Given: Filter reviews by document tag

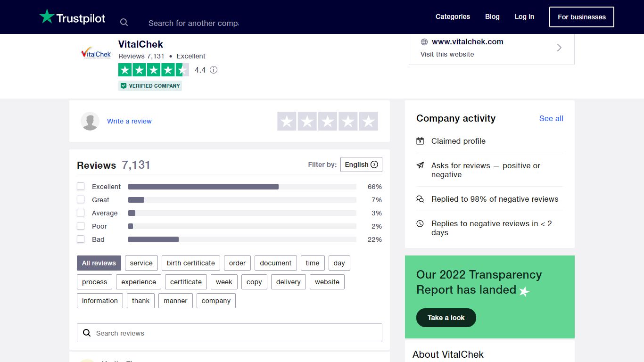Looking at the screenshot, I should (276, 263).
